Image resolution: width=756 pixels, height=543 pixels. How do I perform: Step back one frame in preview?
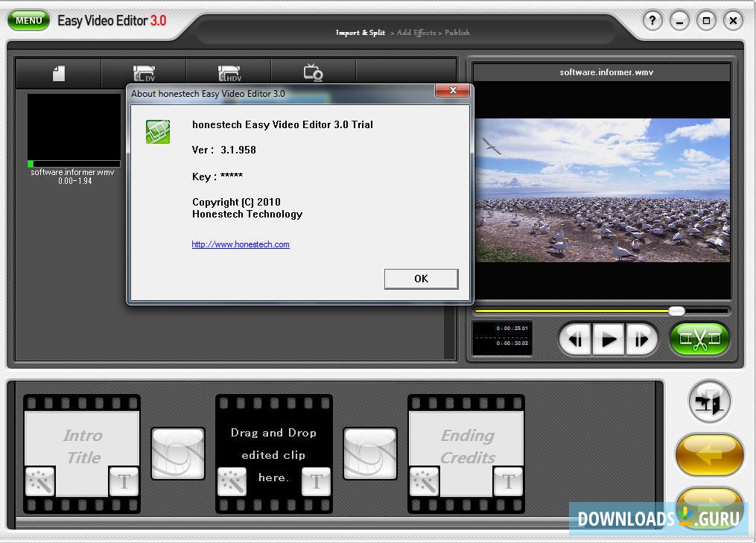[575, 340]
